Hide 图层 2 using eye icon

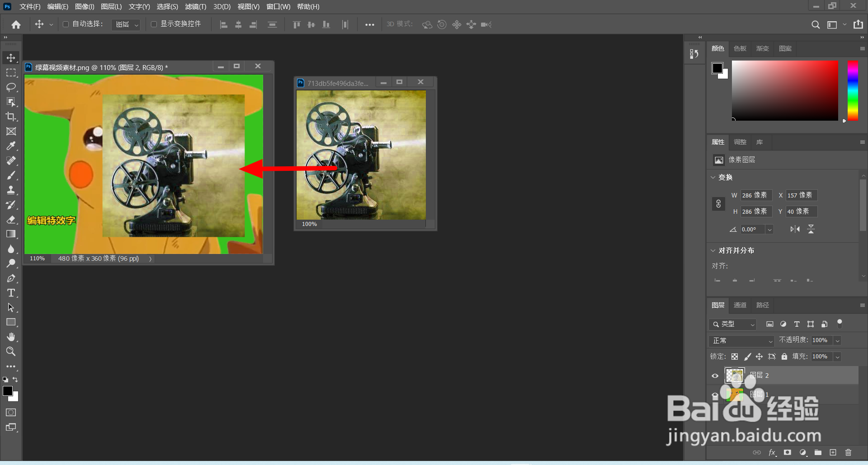715,376
